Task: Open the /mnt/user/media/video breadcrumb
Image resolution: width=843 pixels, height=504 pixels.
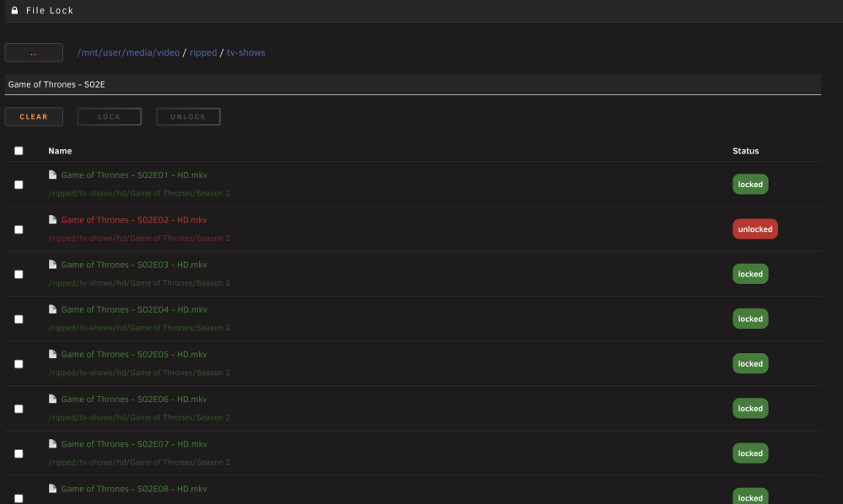Action: click(128, 52)
